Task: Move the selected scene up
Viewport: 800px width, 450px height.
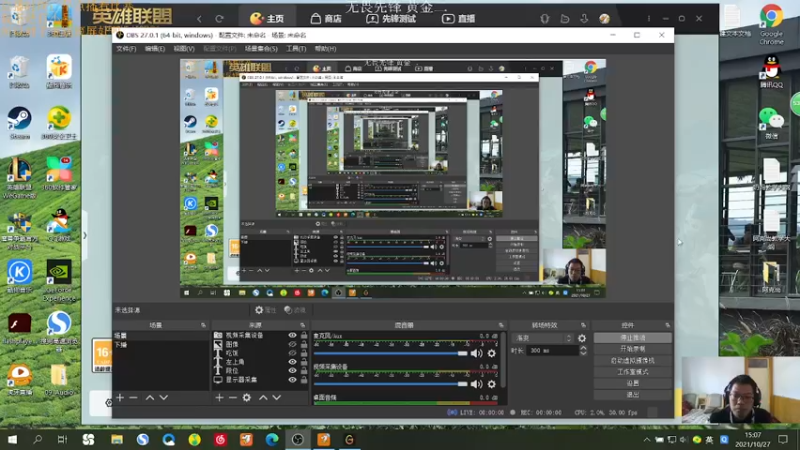Action: 150,397
